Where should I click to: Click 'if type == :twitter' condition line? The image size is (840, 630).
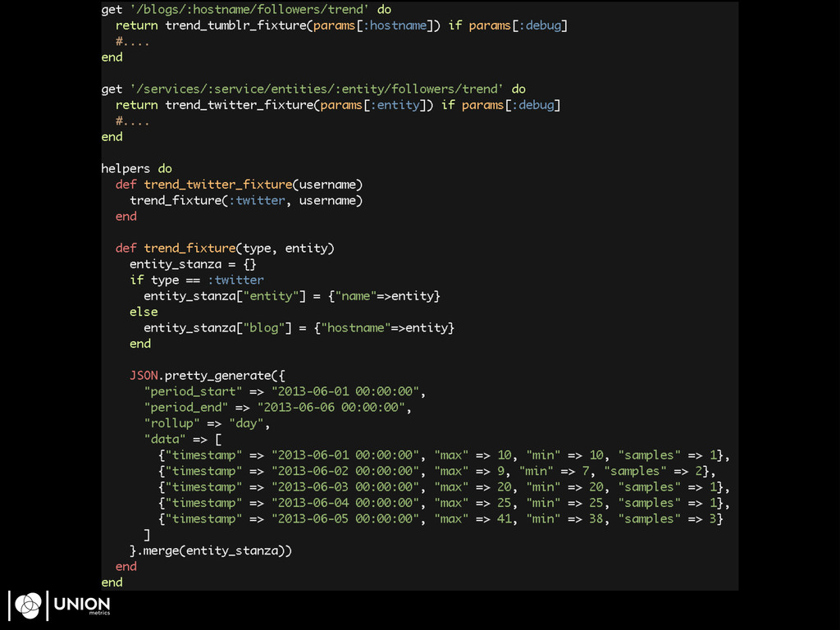(197, 281)
